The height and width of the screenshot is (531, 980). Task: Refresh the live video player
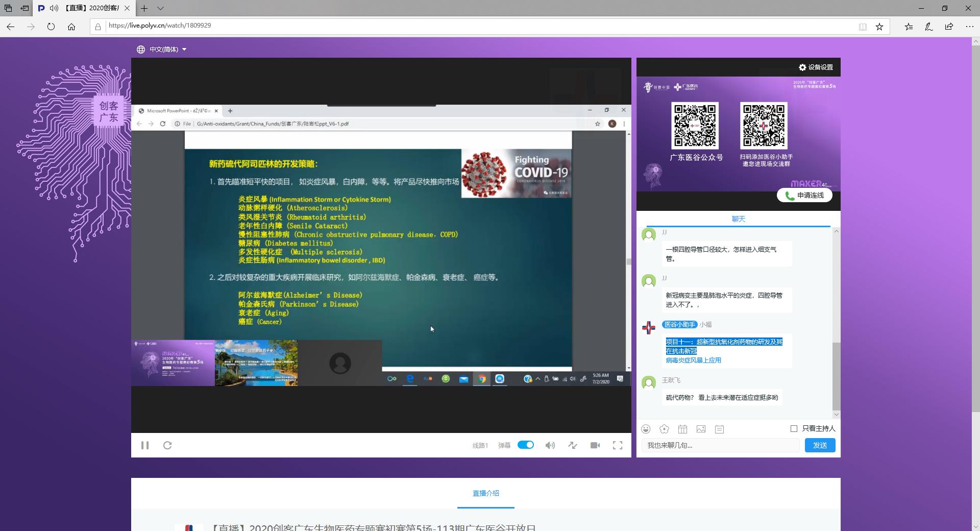167,445
